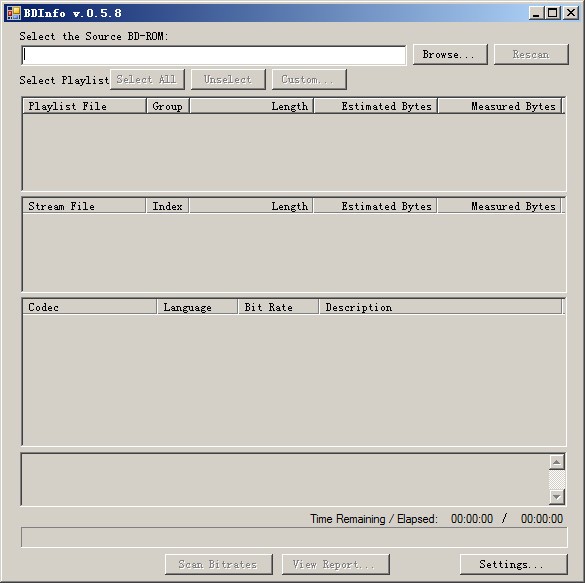Click the Description column header
The height and width of the screenshot is (583, 585).
[x=440, y=307]
